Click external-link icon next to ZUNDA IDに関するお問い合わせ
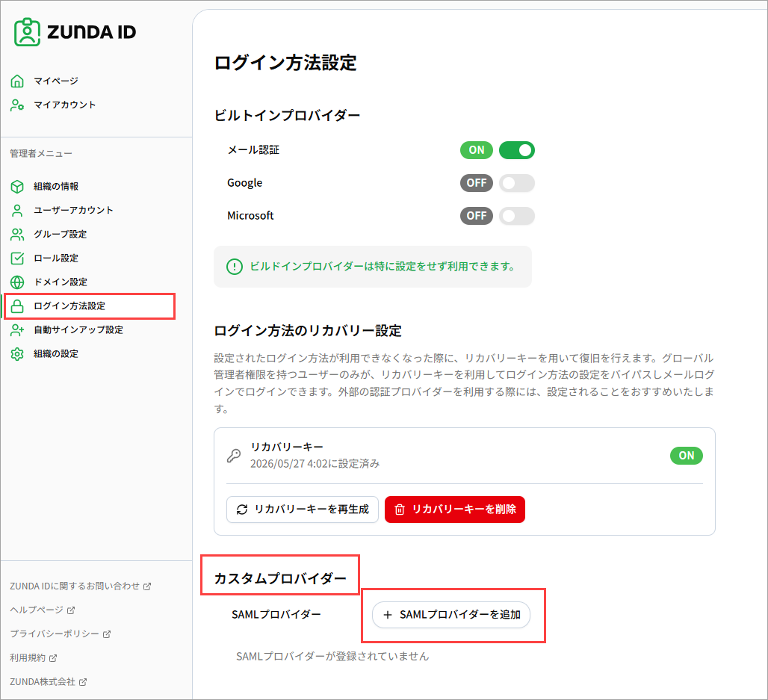Viewport: 768px width, 700px height. coord(147,586)
